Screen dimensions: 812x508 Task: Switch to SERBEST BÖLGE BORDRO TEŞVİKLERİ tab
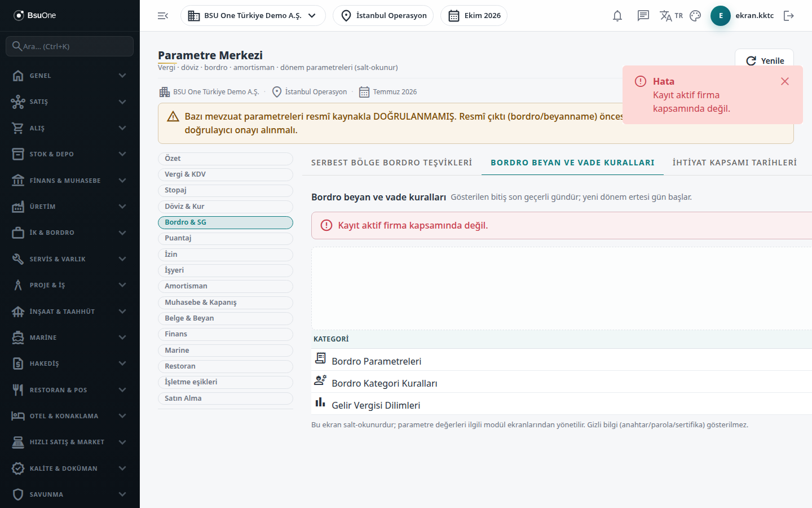[x=392, y=163]
